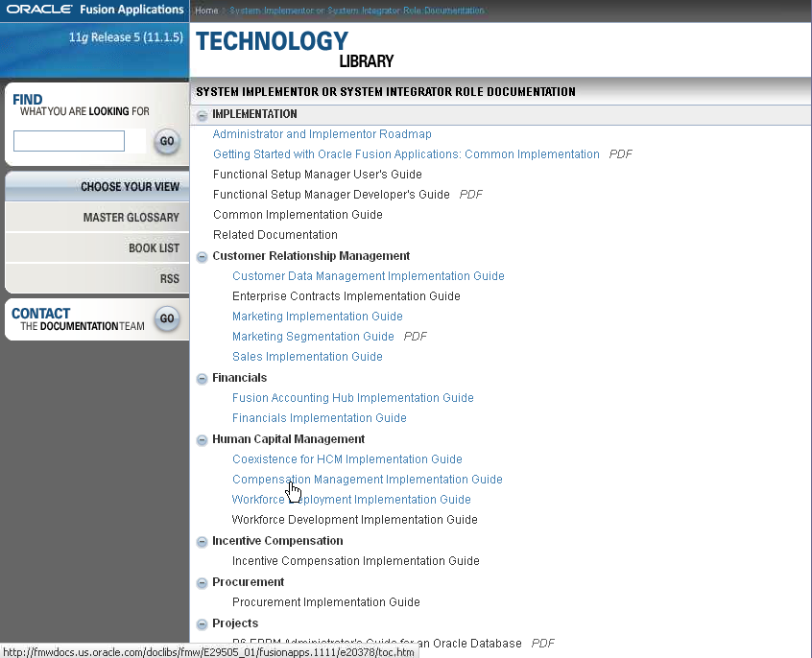
Task: Open Compensation Management Implementation Guide
Action: tap(368, 480)
